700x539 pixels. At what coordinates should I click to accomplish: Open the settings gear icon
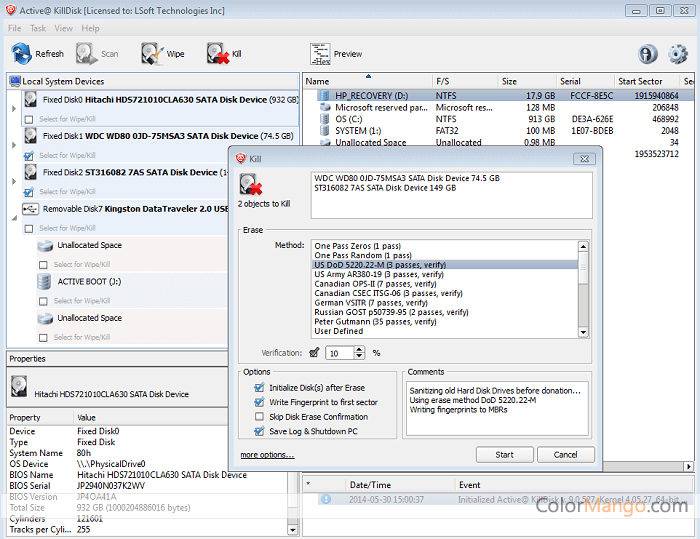tap(678, 54)
